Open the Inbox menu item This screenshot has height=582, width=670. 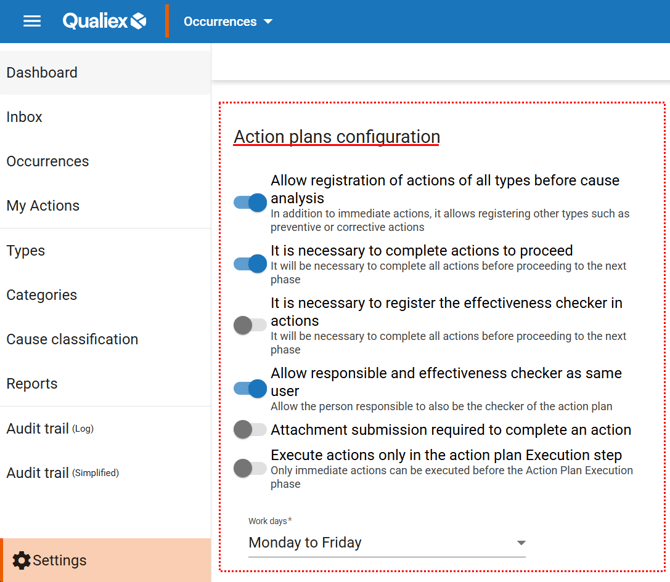coord(25,117)
